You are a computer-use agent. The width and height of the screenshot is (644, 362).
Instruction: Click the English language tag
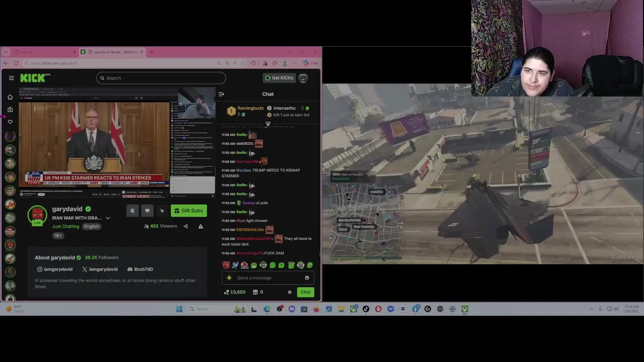point(92,226)
